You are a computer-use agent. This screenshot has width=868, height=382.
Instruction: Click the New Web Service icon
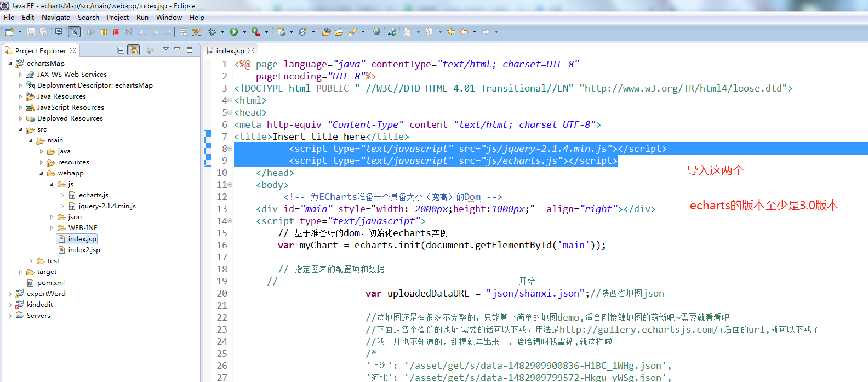(x=302, y=32)
